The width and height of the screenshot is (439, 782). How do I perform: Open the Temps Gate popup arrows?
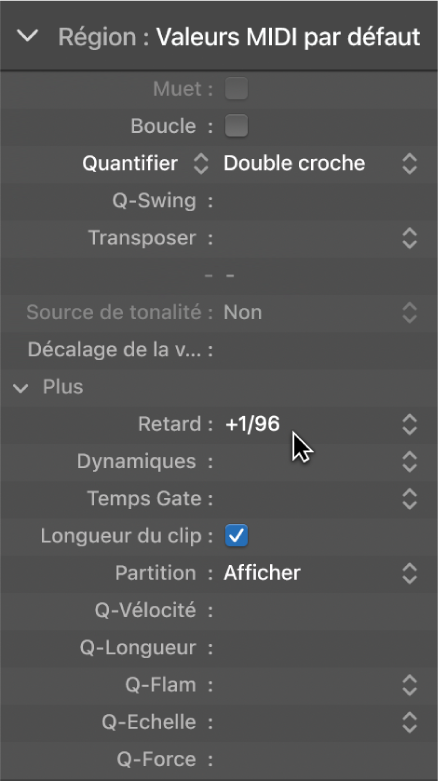pos(409,499)
